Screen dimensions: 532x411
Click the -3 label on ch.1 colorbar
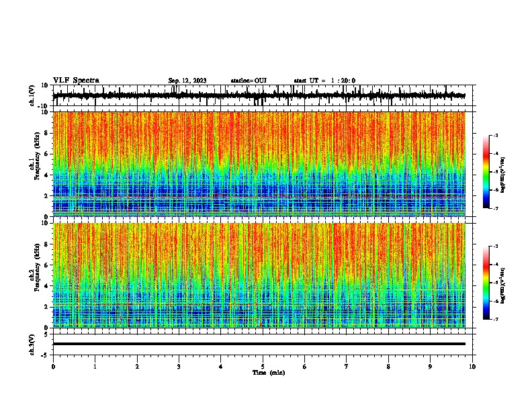click(496, 135)
